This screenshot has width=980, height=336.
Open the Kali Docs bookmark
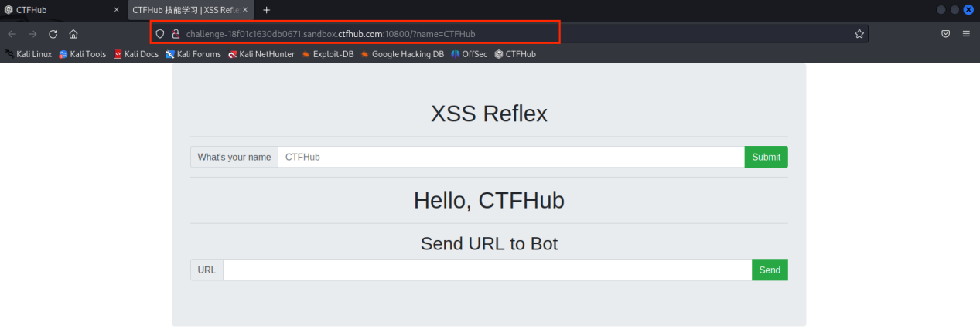click(136, 54)
